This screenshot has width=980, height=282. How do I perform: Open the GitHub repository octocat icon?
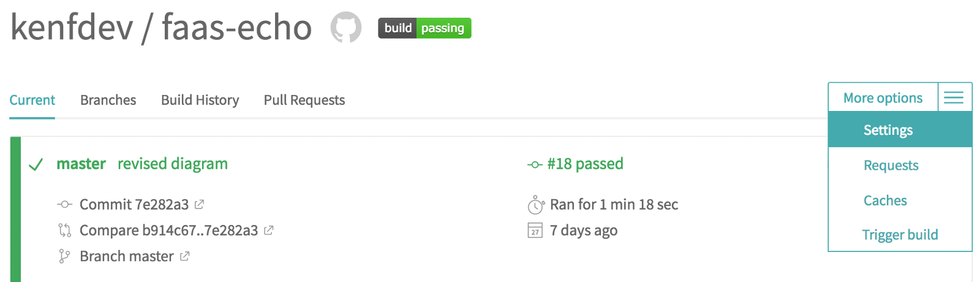click(x=346, y=28)
